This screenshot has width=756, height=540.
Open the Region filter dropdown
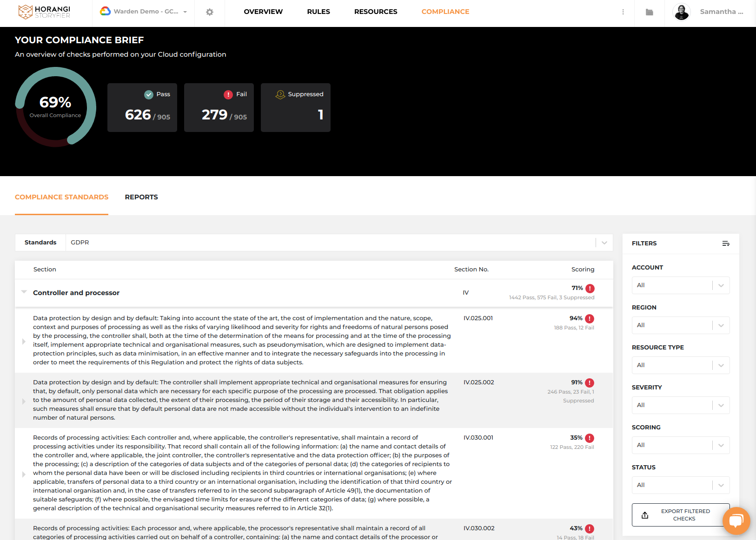[681, 325]
